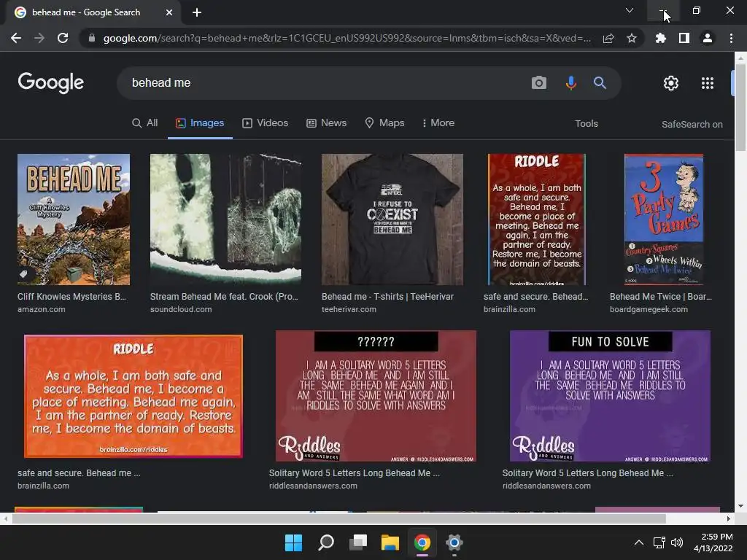Search by image using the camera icon
747x560 pixels.
coord(539,83)
